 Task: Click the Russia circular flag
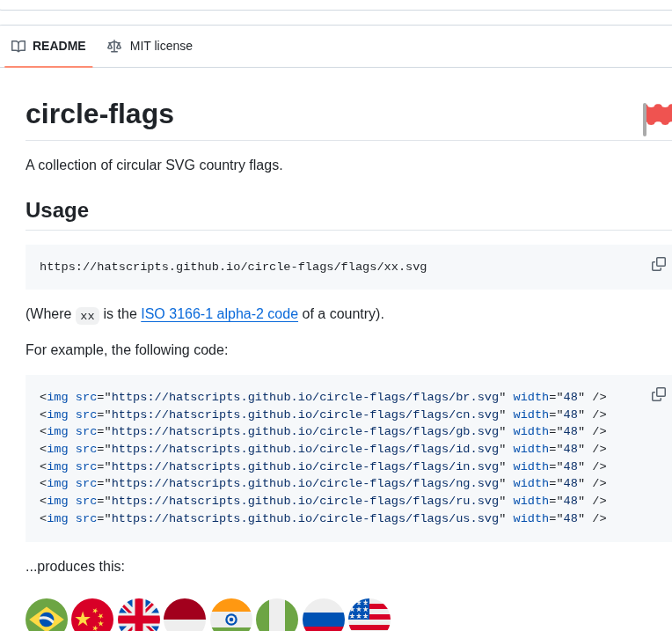(x=323, y=614)
